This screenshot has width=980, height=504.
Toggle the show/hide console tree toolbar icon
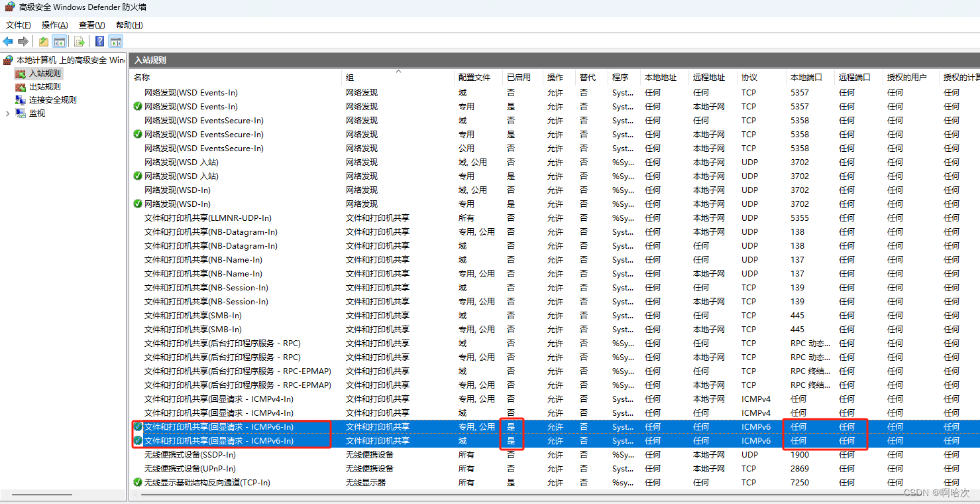[60, 42]
